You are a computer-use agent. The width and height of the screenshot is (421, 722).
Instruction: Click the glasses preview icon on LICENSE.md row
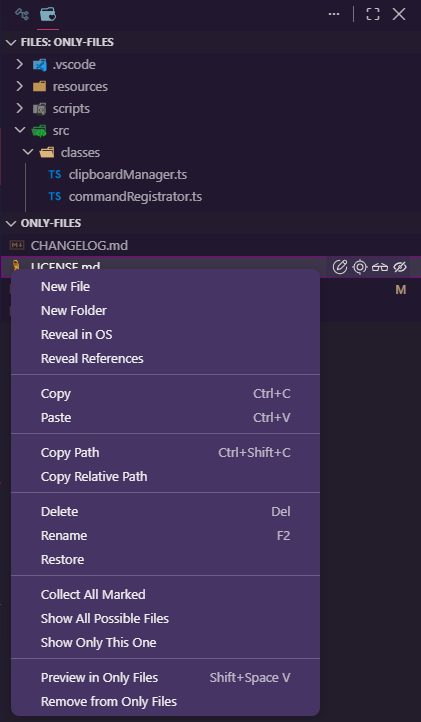380,267
